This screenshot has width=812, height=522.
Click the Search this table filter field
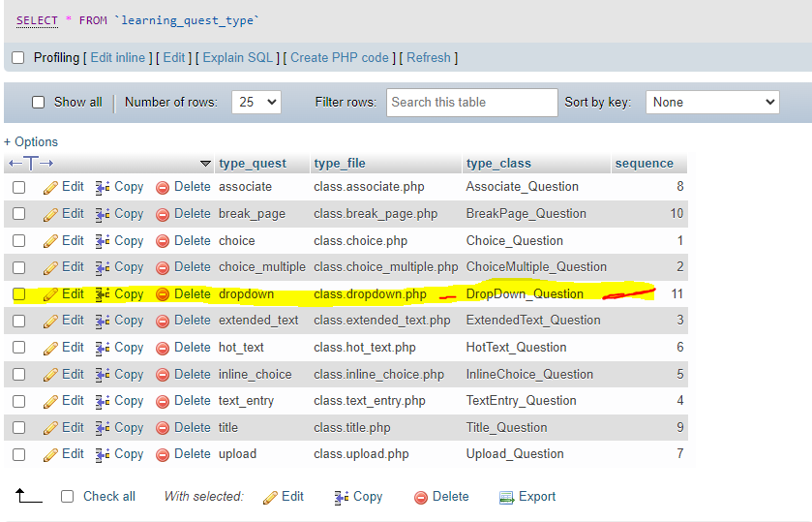tap(472, 102)
